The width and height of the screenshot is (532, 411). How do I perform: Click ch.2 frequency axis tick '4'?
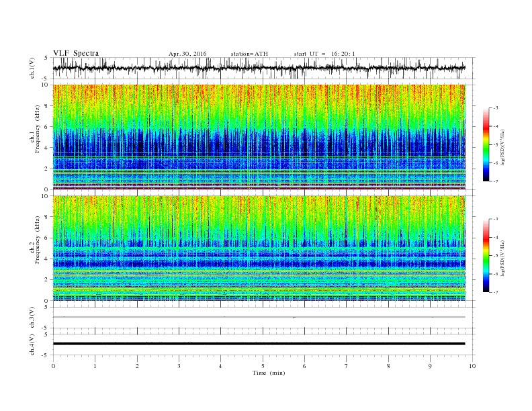point(47,259)
